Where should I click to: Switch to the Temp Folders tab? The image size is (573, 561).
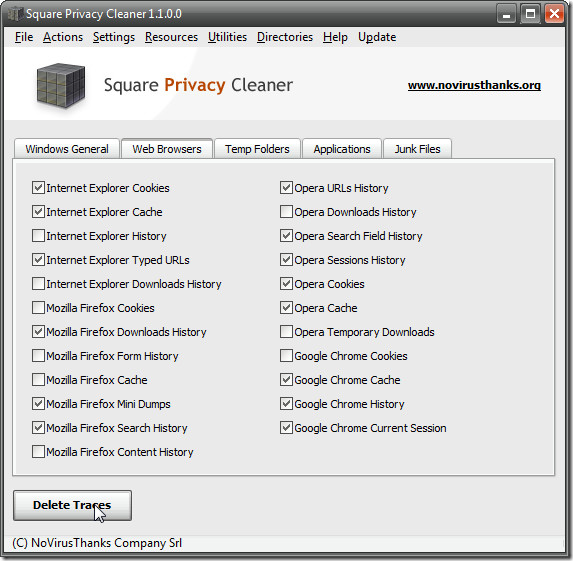pyautogui.click(x=257, y=149)
